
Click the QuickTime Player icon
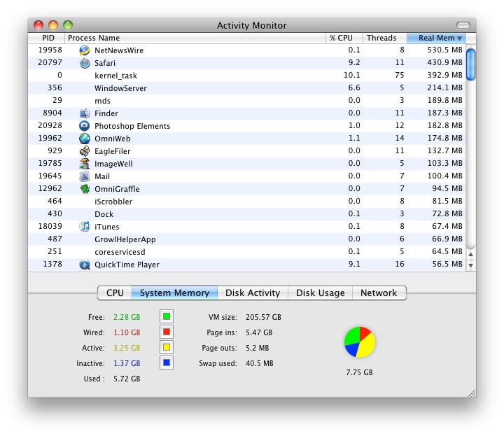point(85,265)
